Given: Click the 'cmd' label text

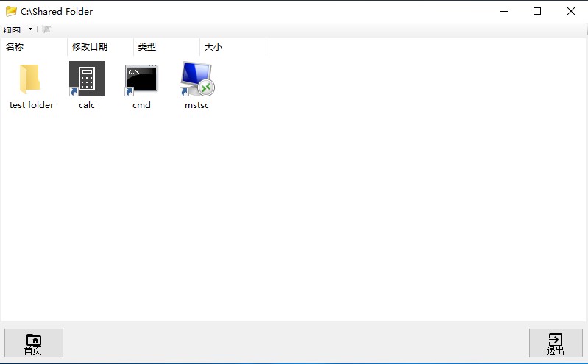Looking at the screenshot, I should coord(141,105).
